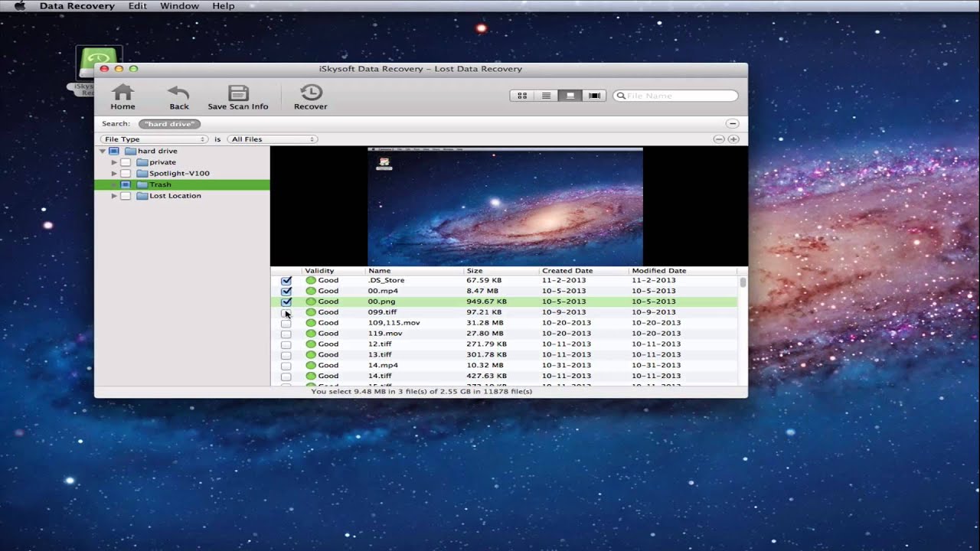Click the green Good icon for 00.mp4
Viewport: 980px width, 551px height.
coord(311,291)
